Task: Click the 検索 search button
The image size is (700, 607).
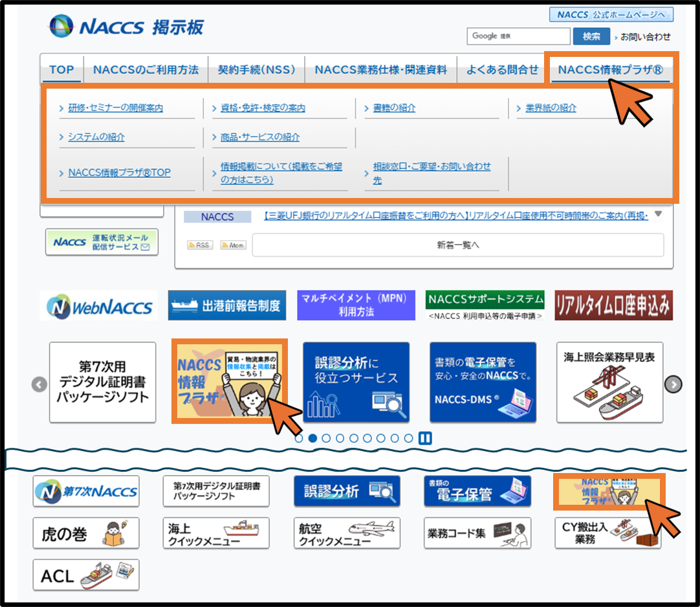Action: tap(591, 36)
